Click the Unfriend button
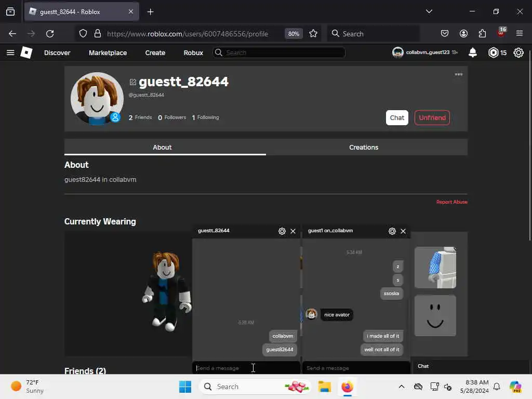Viewport: 532px width, 399px height. click(x=432, y=118)
